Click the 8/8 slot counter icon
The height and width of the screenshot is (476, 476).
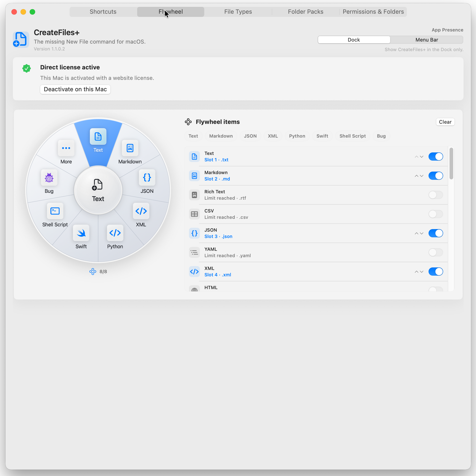tap(93, 272)
